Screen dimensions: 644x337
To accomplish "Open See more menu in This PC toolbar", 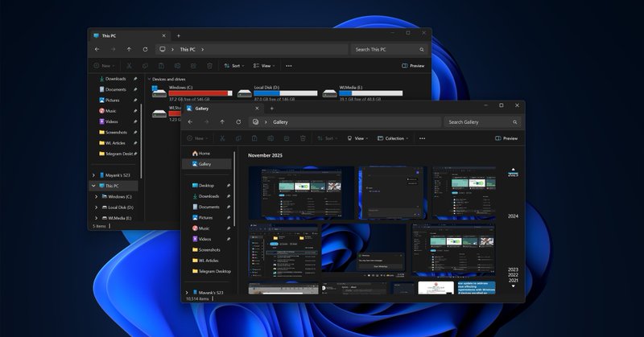I will (x=289, y=66).
